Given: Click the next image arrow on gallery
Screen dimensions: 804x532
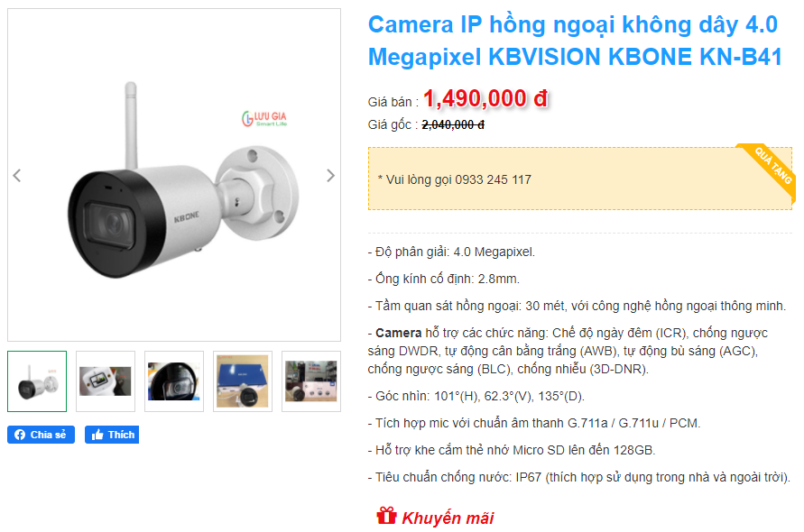Looking at the screenshot, I should [x=331, y=176].
